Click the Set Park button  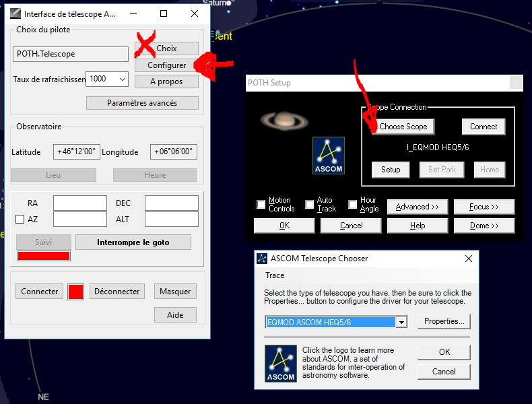[442, 170]
